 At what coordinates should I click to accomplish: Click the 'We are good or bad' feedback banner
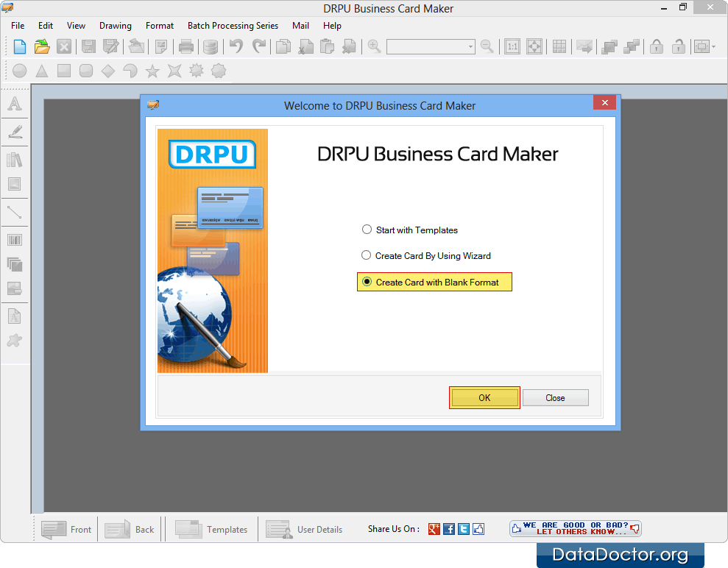(575, 528)
